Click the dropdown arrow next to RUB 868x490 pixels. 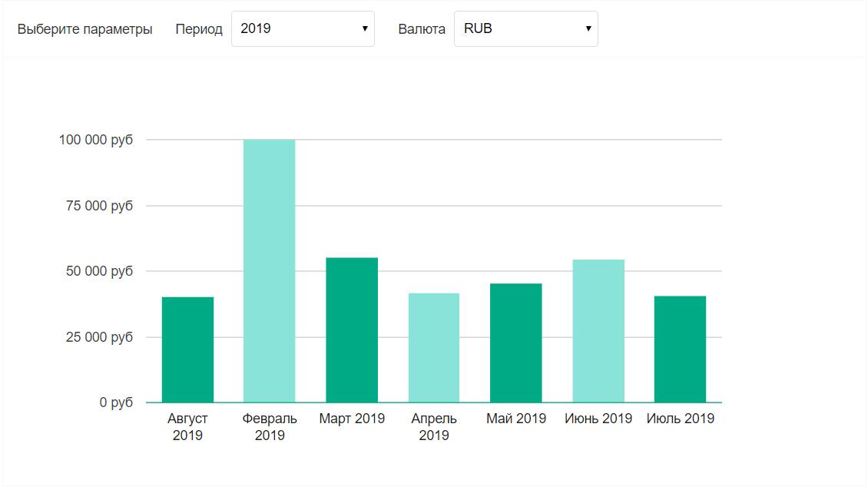[588, 28]
